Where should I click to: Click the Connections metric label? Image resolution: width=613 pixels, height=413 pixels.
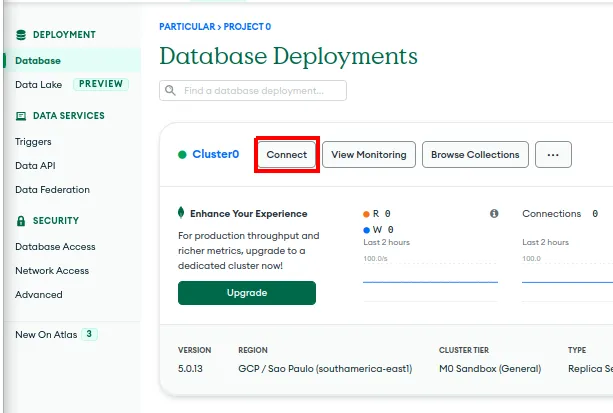(552, 214)
